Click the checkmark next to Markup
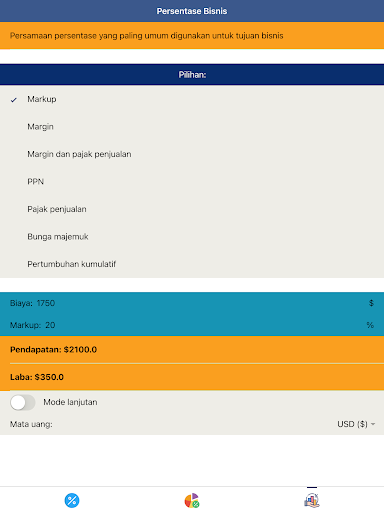 pos(14,100)
